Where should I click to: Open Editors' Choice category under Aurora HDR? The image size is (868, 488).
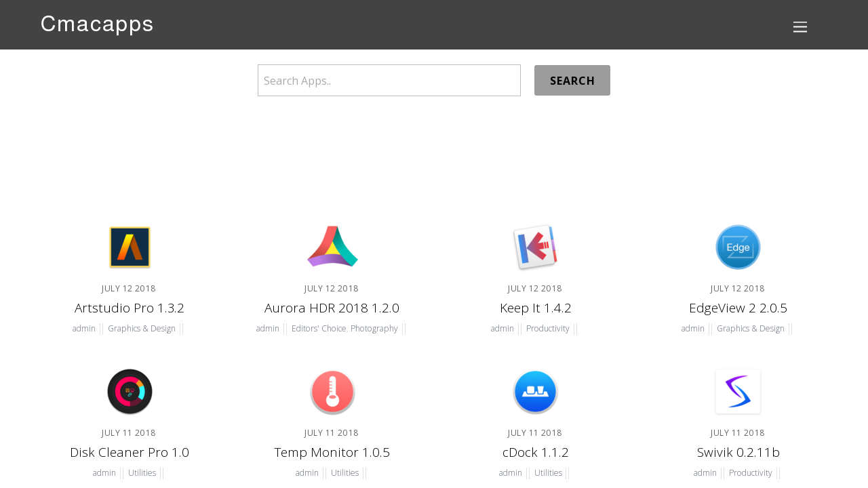pos(319,329)
